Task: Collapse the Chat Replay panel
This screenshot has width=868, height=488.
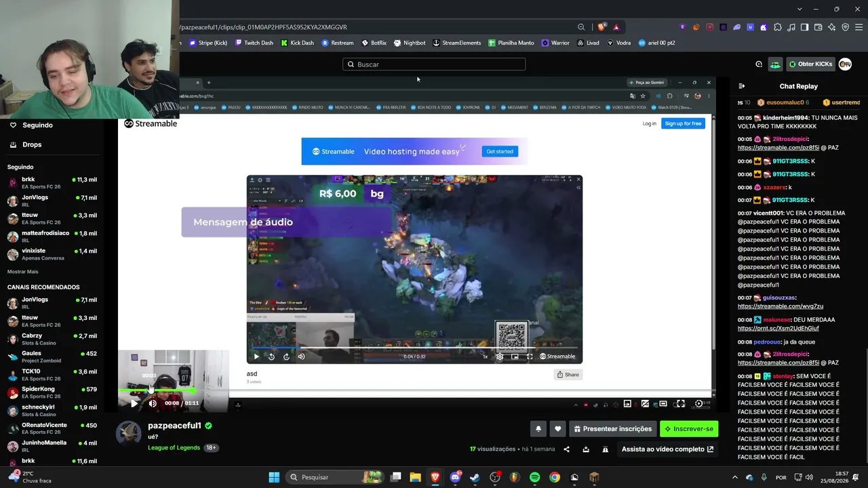Action: tap(741, 86)
